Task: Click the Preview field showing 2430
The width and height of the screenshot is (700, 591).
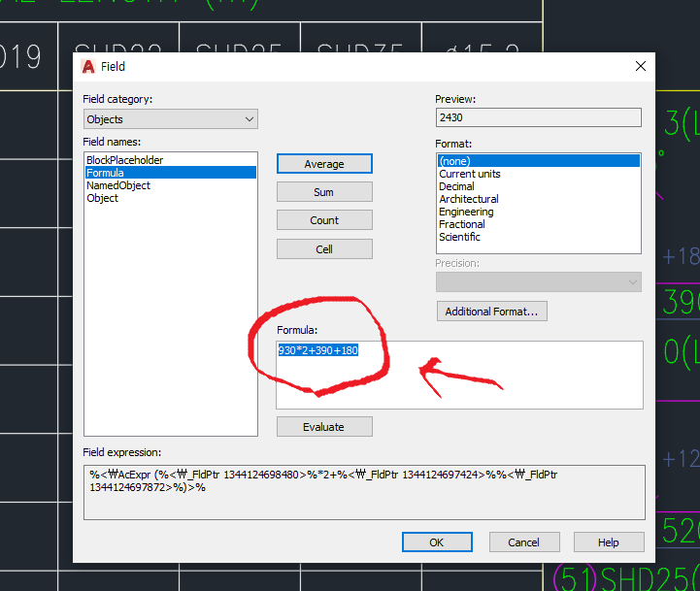Action: (x=539, y=117)
